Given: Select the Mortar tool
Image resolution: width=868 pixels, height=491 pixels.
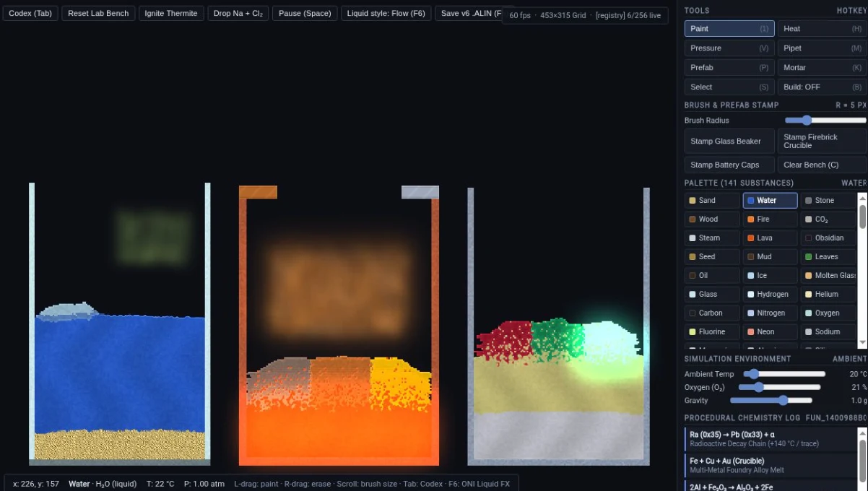Looking at the screenshot, I should click(x=823, y=67).
